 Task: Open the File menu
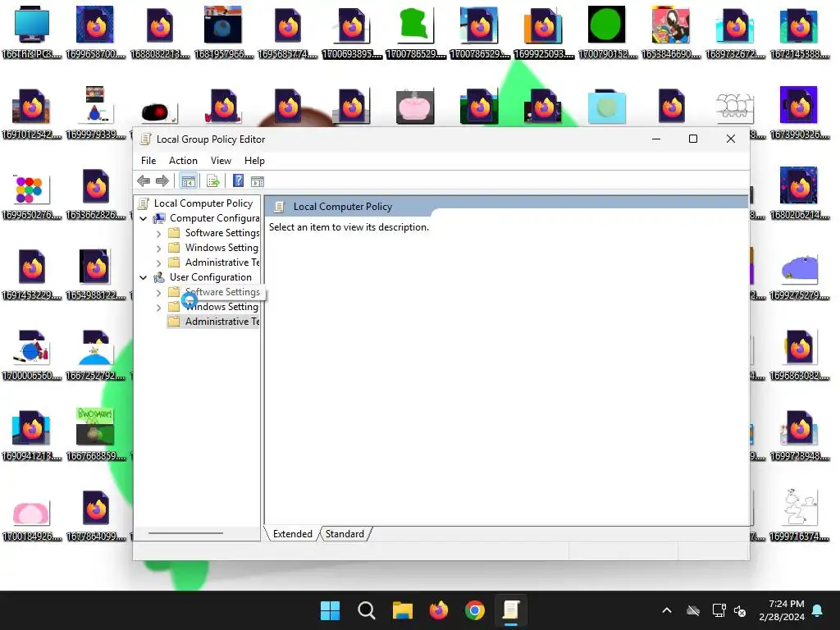click(148, 161)
